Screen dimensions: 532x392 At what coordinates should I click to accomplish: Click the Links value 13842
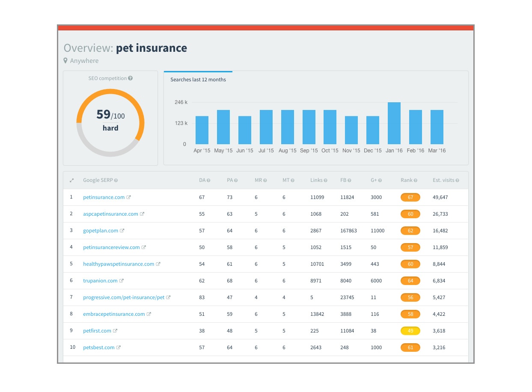point(317,314)
